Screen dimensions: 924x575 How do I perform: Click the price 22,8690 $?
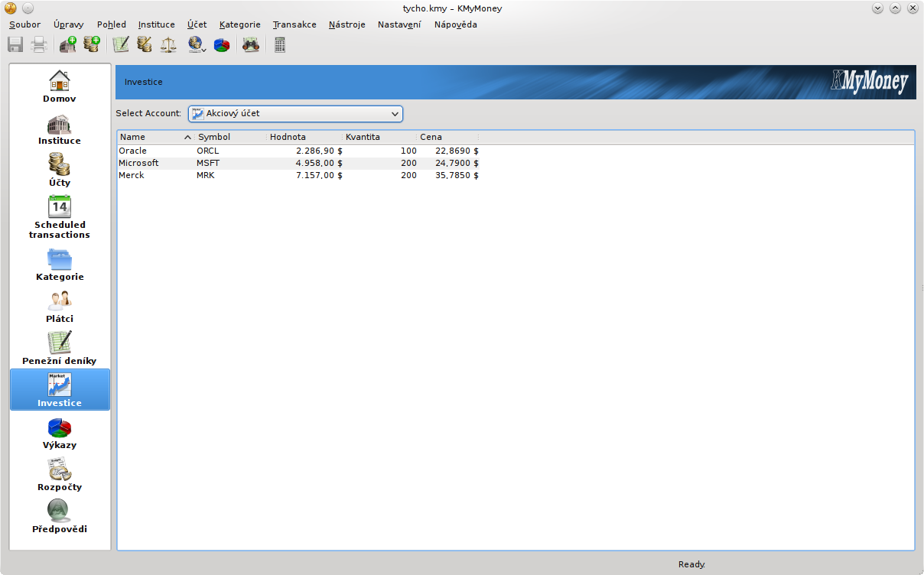457,151
